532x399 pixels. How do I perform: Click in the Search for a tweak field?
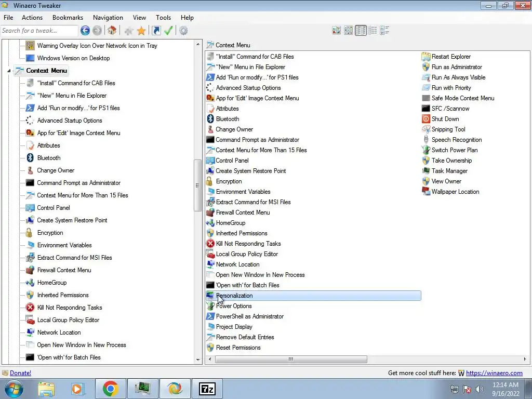coord(39,31)
